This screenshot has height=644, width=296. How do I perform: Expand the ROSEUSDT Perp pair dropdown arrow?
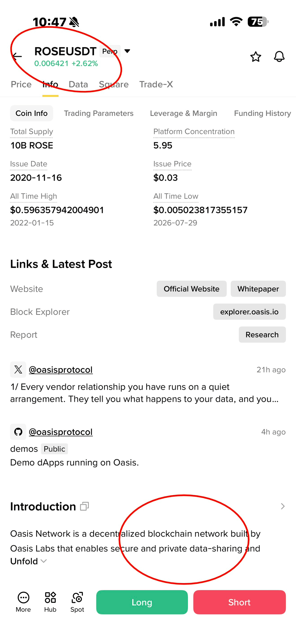coord(127,51)
